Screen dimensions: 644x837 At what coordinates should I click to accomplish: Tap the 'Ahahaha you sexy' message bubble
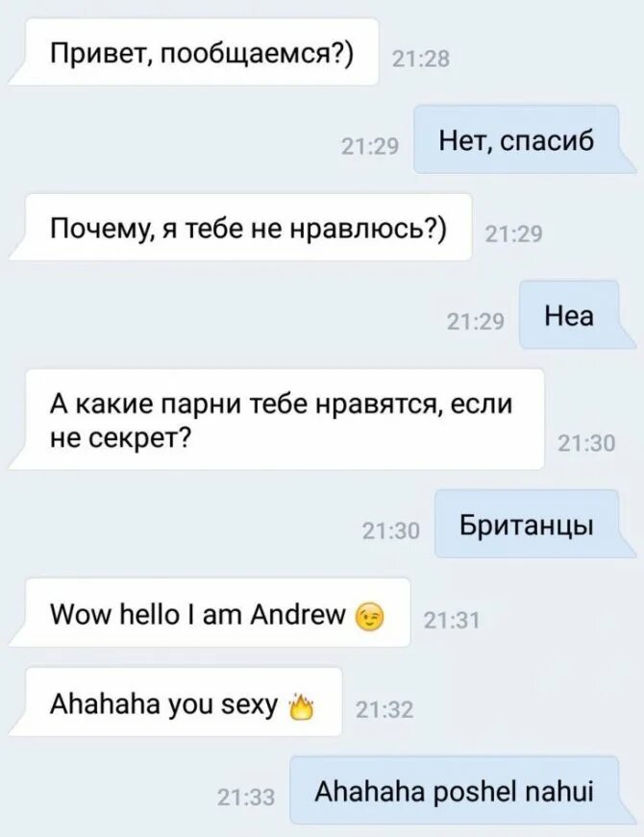click(175, 702)
